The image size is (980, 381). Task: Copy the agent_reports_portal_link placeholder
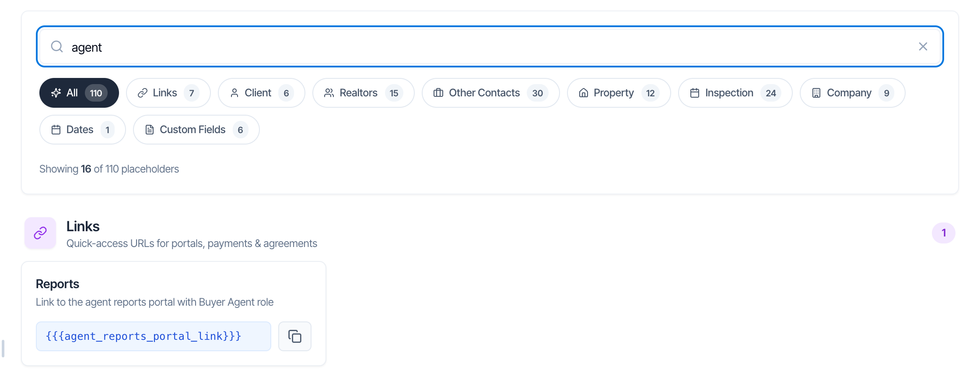point(295,336)
